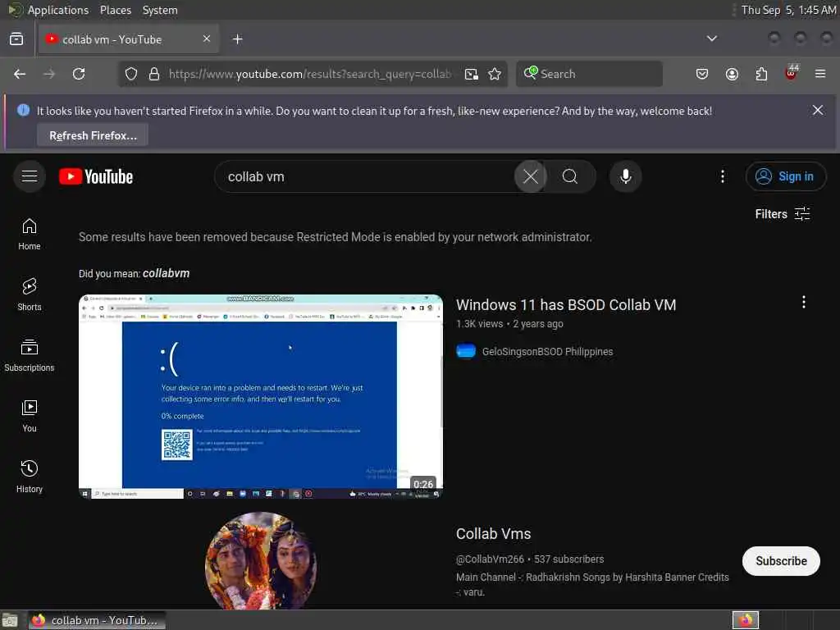Open the tracking protection shield icon
840x630 pixels.
pyautogui.click(x=131, y=74)
